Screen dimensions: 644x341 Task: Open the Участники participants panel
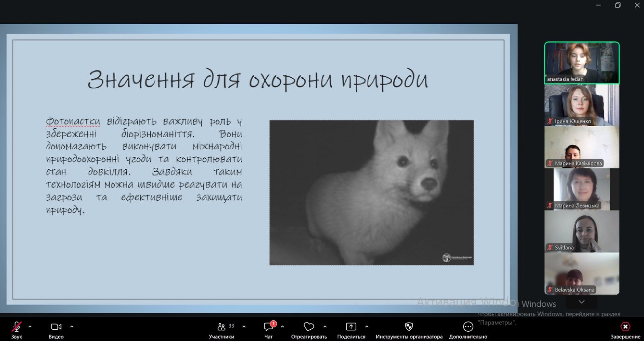[x=221, y=327]
